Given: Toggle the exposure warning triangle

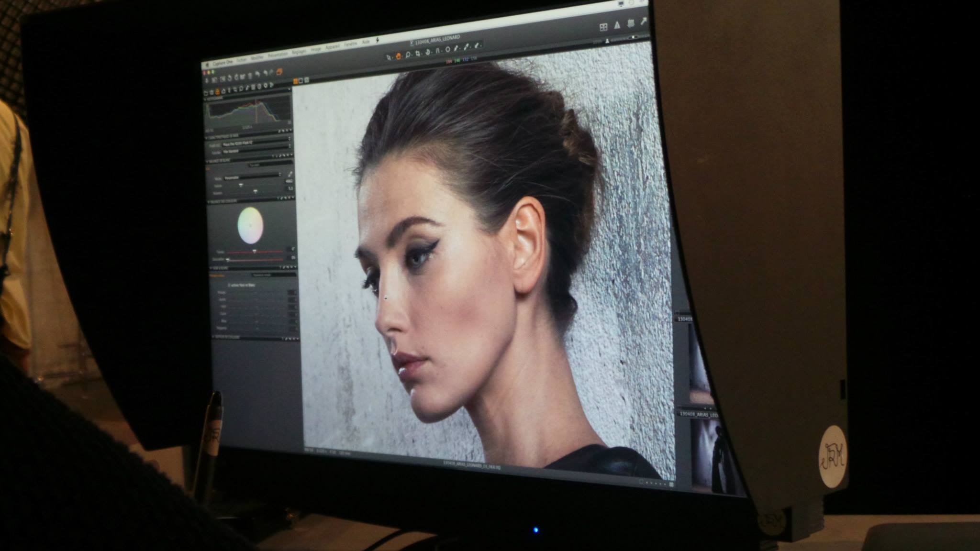Looking at the screenshot, I should tap(617, 25).
